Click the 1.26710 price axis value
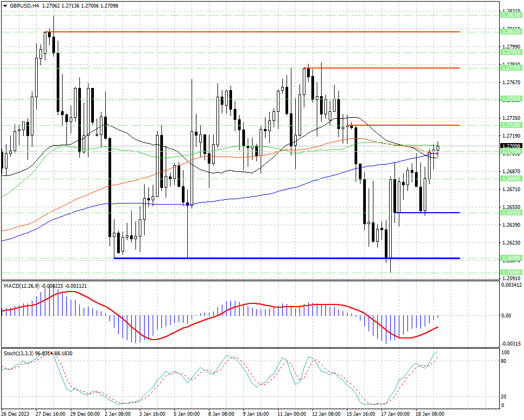 tap(511, 189)
